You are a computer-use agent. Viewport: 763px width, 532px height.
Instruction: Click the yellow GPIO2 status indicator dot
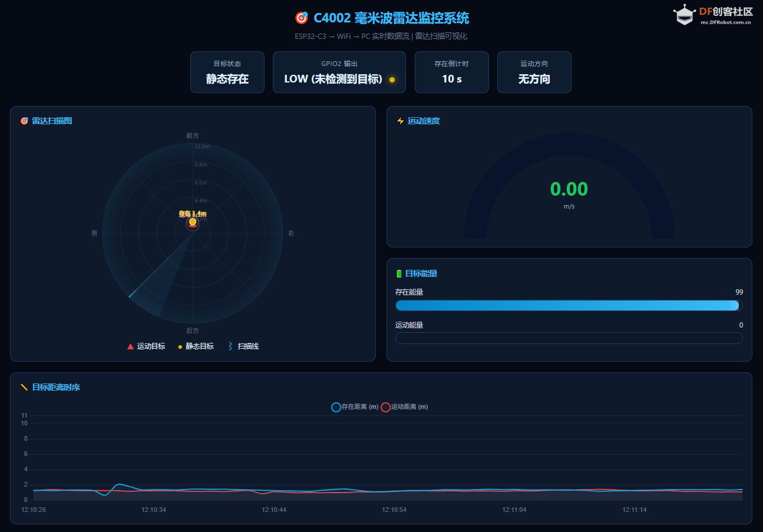(x=392, y=80)
